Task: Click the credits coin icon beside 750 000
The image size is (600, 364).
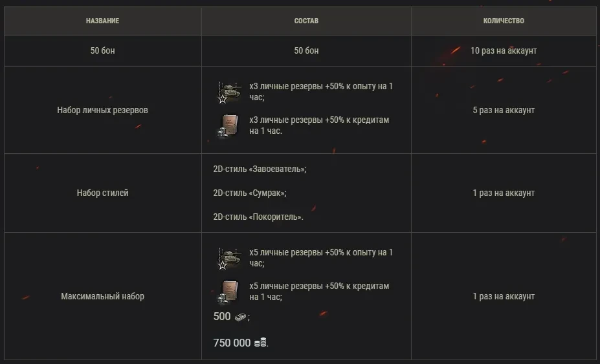Action: (x=260, y=343)
